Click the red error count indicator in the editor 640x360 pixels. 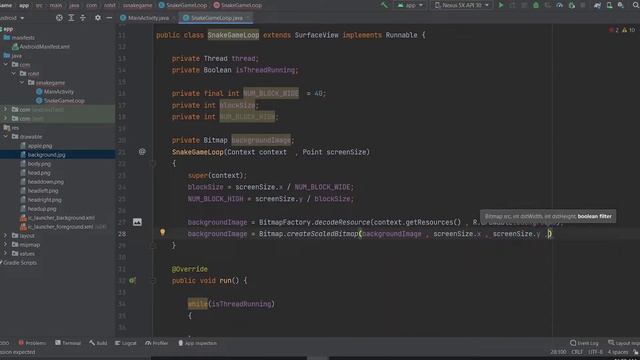(x=613, y=30)
